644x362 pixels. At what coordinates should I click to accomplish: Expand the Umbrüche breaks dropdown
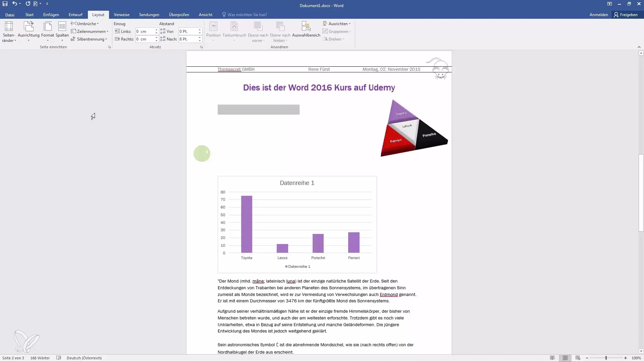85,24
